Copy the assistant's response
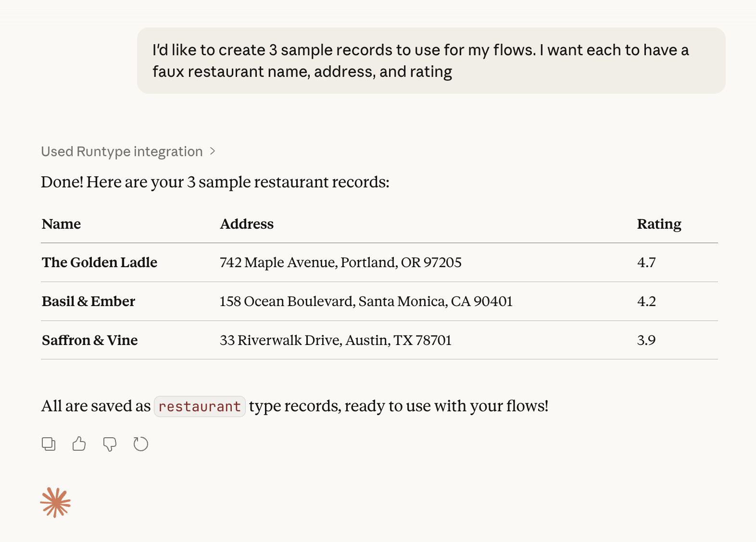The image size is (756, 542). click(49, 444)
